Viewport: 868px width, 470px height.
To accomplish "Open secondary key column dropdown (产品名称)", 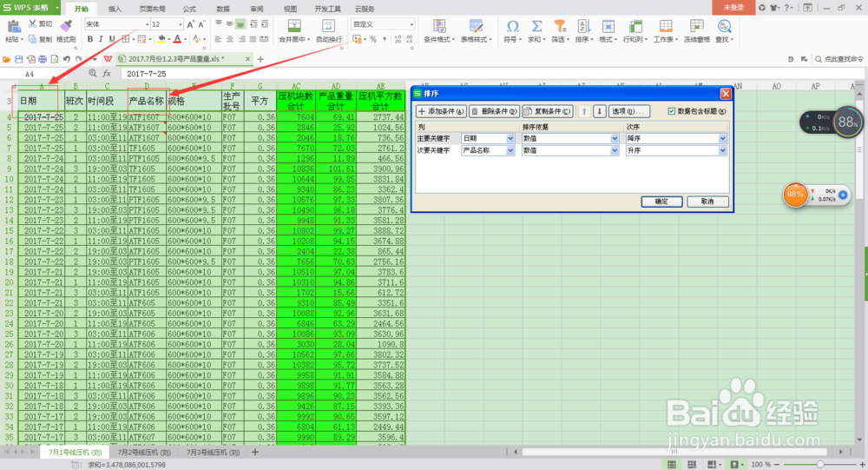I will coord(510,150).
